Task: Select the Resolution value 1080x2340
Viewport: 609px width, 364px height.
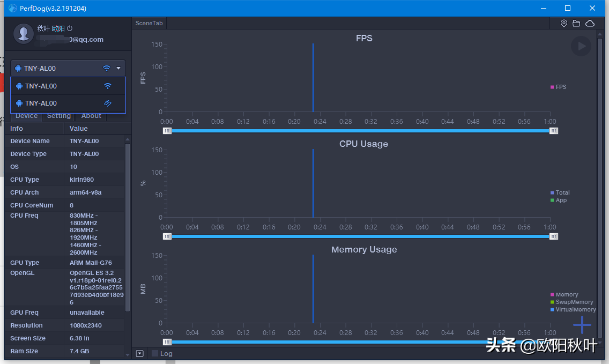Action: pos(85,325)
